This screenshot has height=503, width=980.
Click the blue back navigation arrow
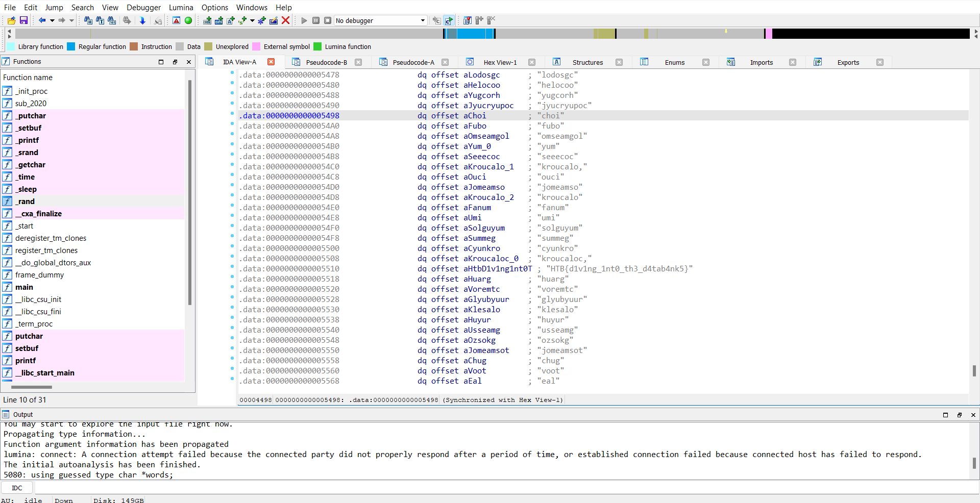(42, 20)
